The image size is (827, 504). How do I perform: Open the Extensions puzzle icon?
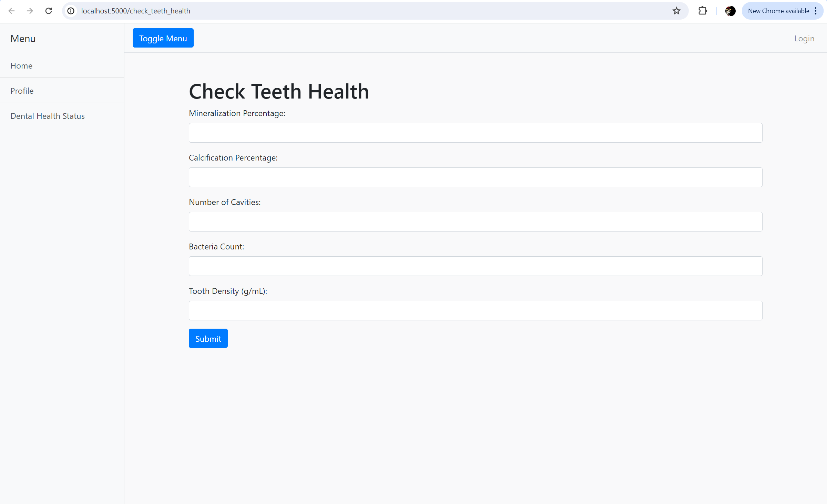703,11
